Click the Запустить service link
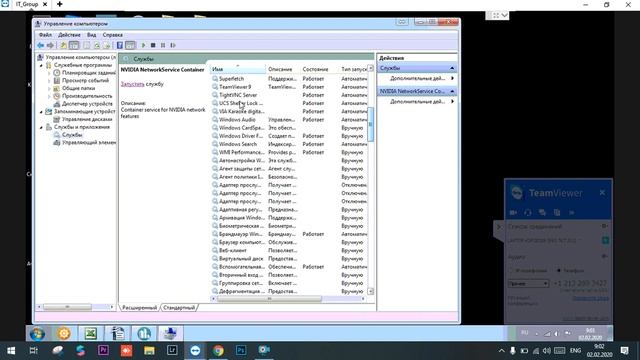 132,84
